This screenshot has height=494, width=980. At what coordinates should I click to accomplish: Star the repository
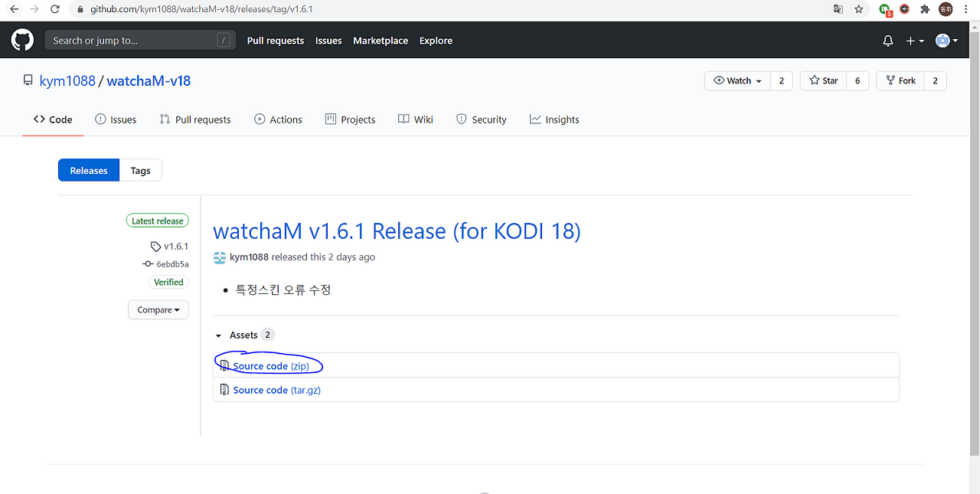(x=823, y=80)
